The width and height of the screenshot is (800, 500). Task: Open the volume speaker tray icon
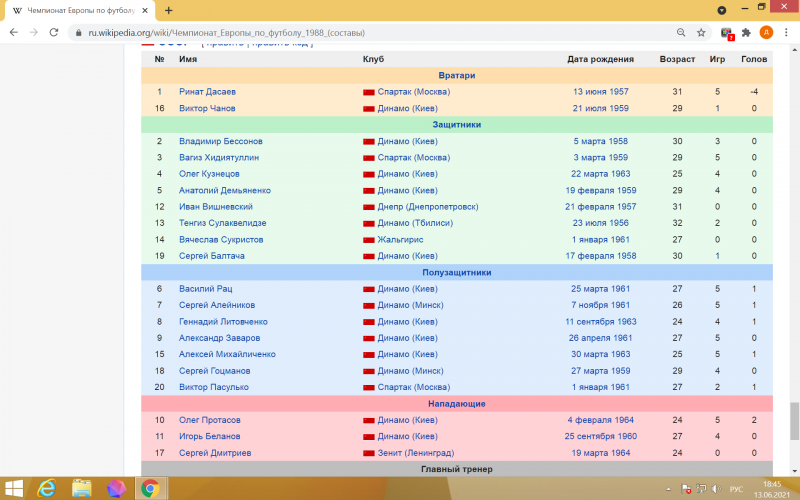(716, 489)
